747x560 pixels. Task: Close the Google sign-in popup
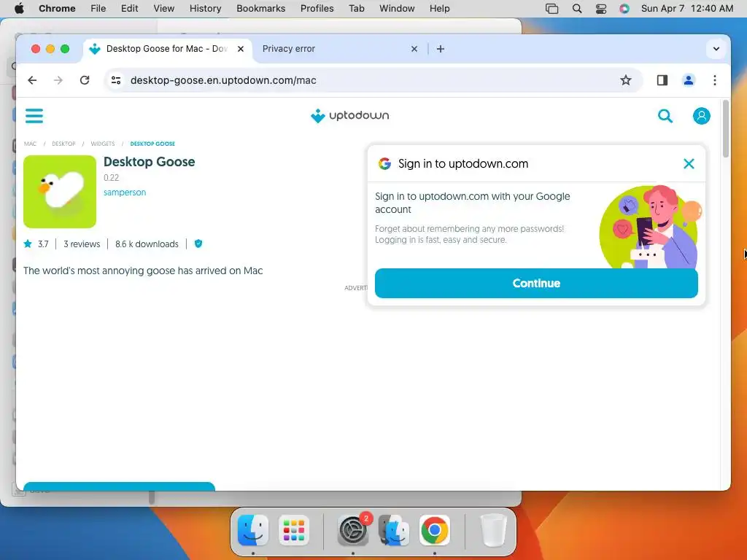click(x=689, y=164)
